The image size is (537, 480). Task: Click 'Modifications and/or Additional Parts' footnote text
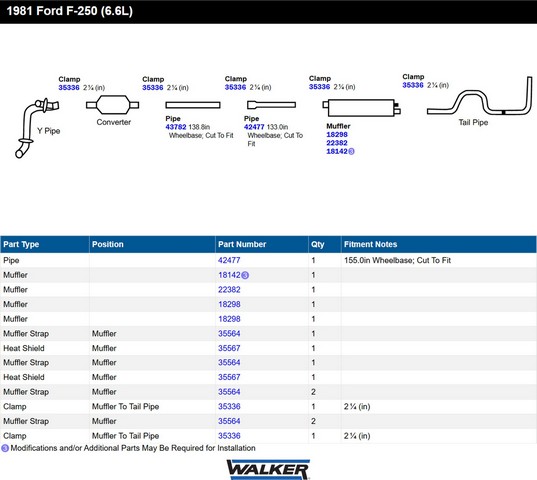point(133,448)
